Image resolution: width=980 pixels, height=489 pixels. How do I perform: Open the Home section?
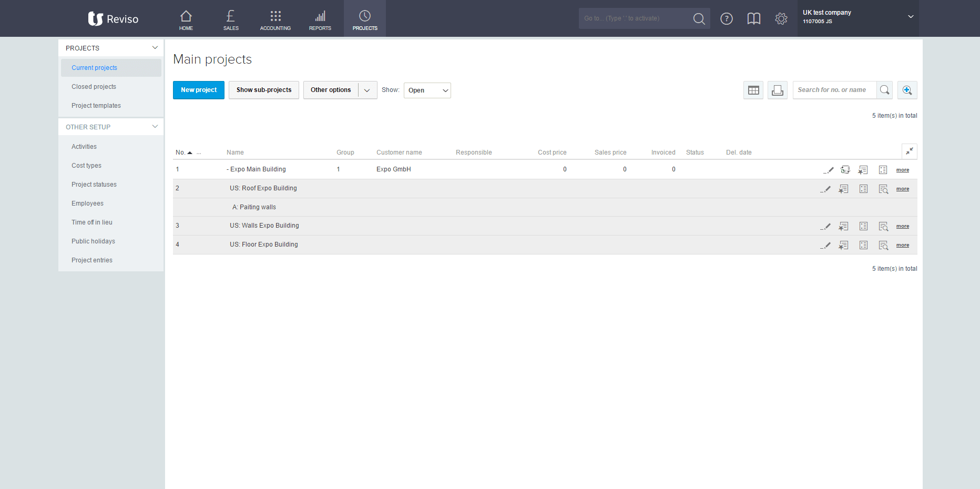(186, 19)
